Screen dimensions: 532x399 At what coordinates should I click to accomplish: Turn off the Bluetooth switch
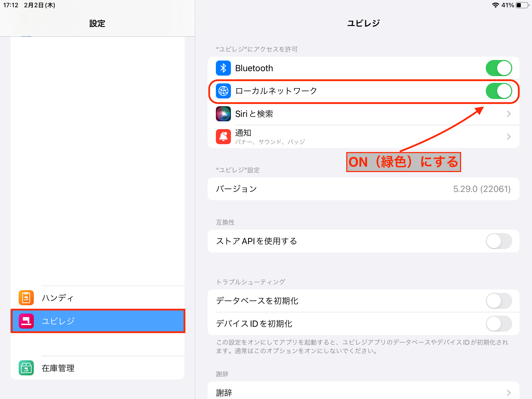[x=499, y=68]
